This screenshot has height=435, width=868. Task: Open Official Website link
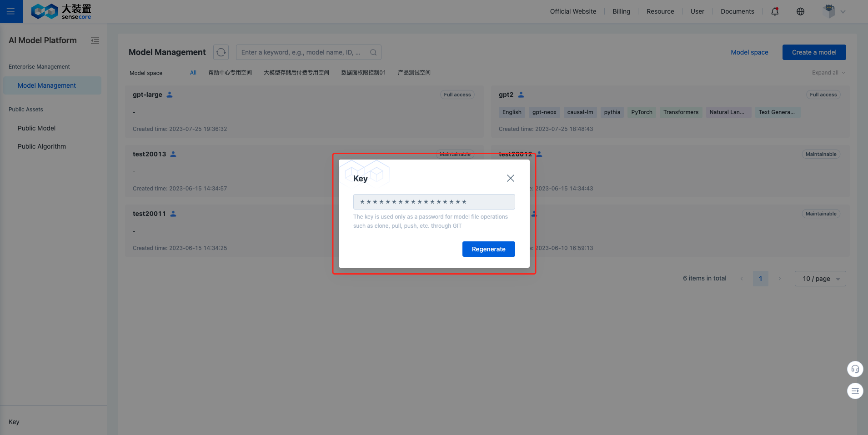click(573, 11)
